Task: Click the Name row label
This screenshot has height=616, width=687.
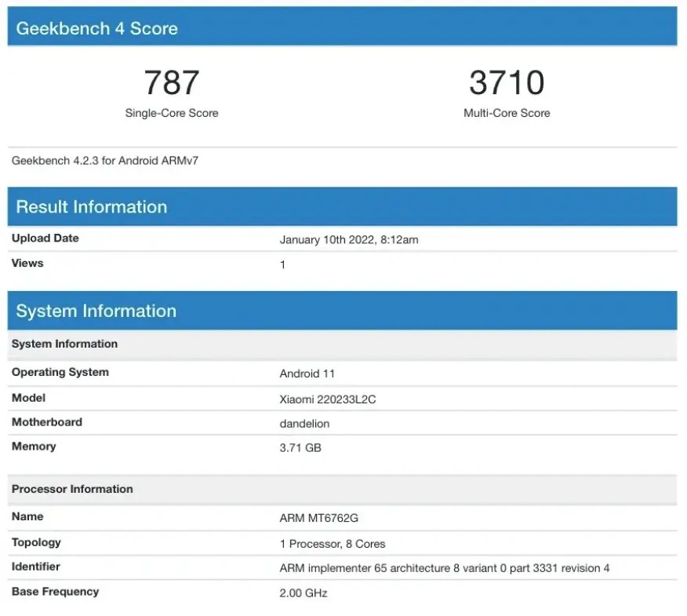Action: [27, 516]
